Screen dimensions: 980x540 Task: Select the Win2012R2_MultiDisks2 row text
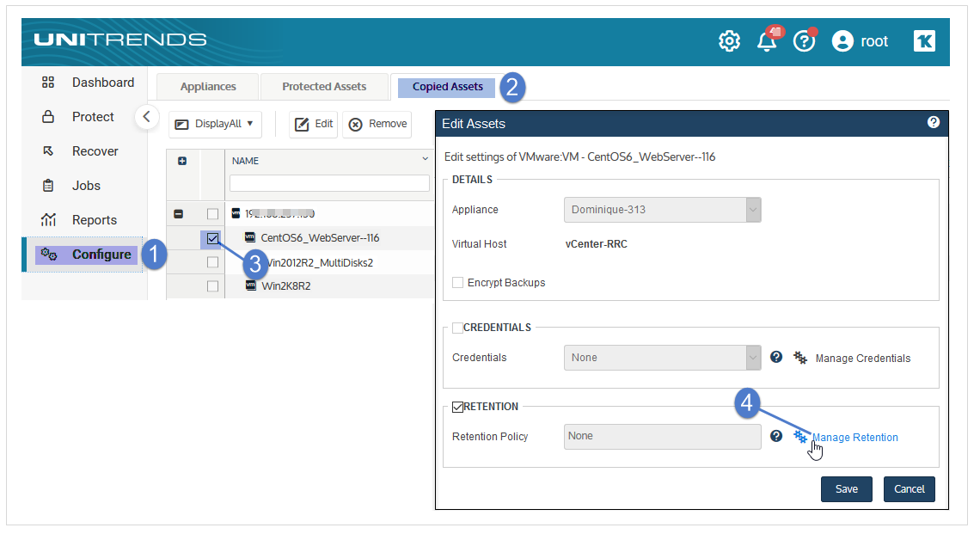click(321, 262)
